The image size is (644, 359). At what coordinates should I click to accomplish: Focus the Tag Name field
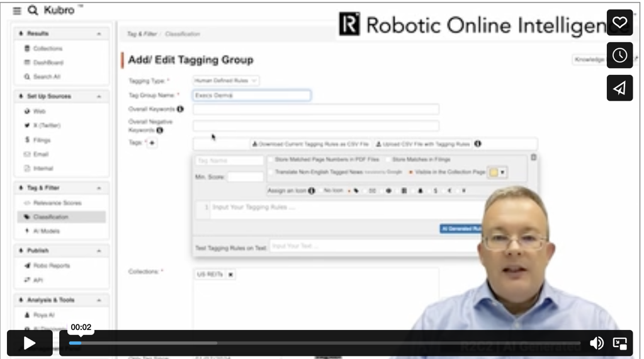[x=229, y=161]
